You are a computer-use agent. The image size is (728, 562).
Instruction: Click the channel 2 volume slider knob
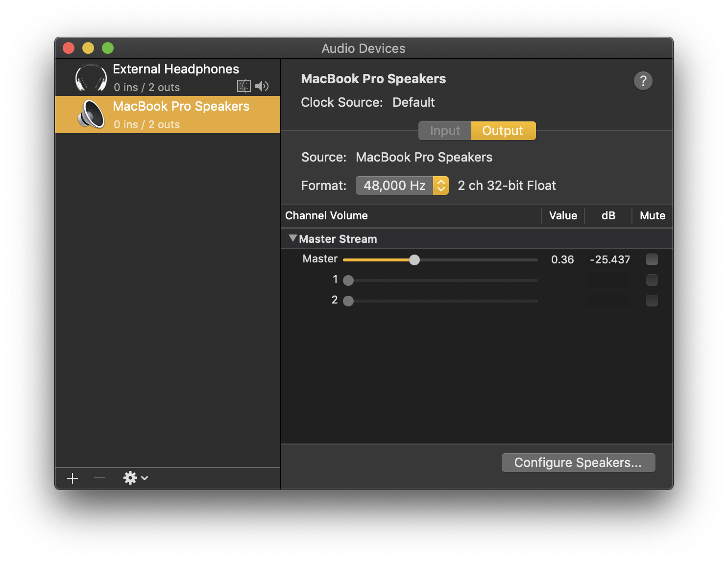pyautogui.click(x=348, y=301)
